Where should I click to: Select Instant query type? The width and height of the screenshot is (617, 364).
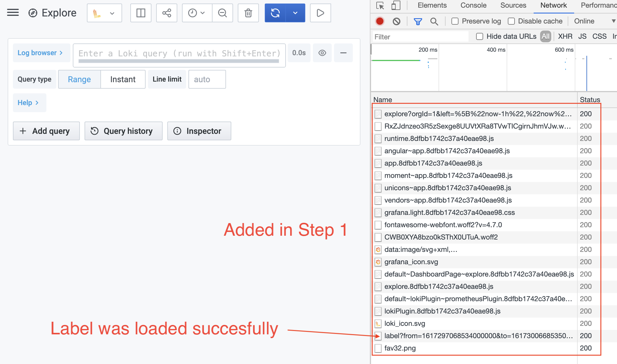click(123, 79)
